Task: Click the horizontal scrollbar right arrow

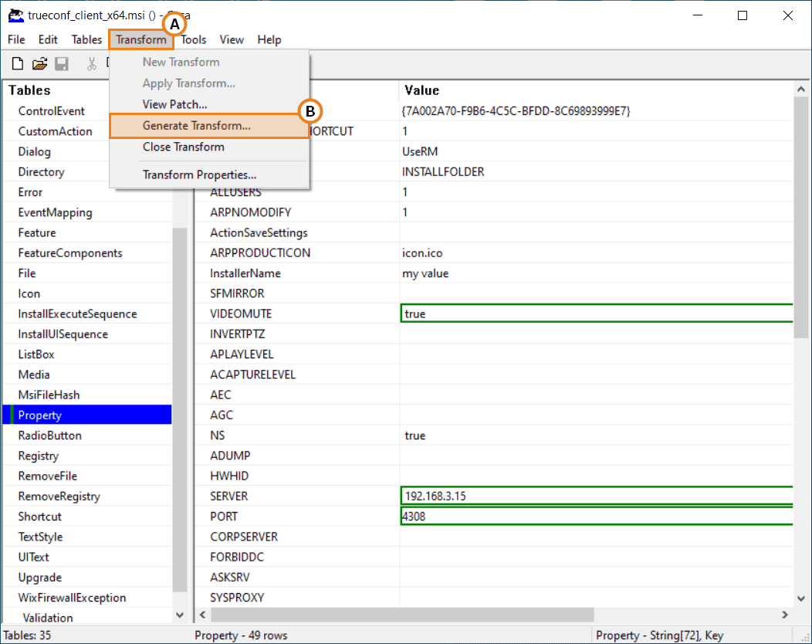Action: 785,615
